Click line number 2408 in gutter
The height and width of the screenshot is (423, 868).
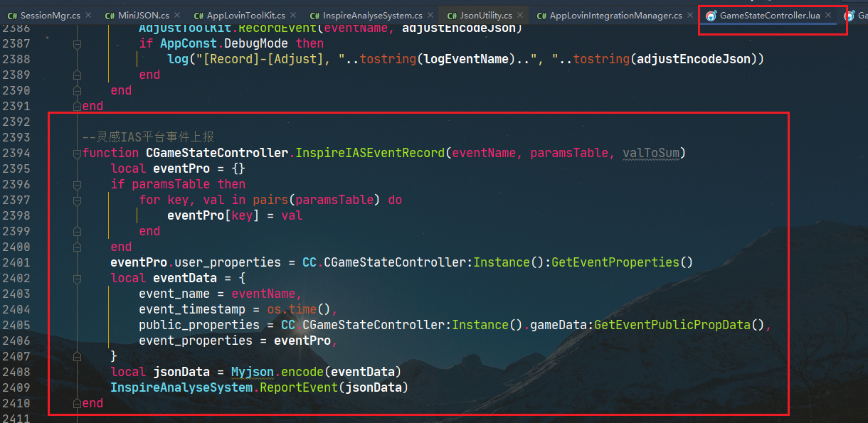click(16, 372)
